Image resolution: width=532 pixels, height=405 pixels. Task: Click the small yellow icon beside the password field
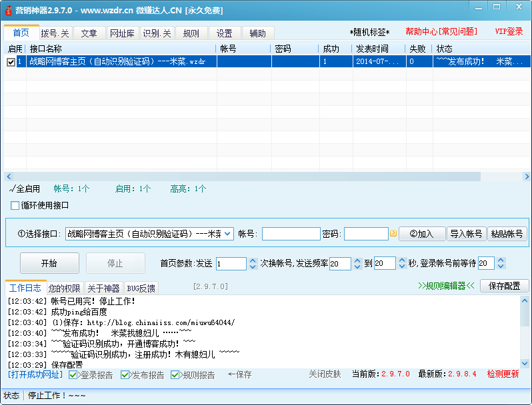click(393, 234)
